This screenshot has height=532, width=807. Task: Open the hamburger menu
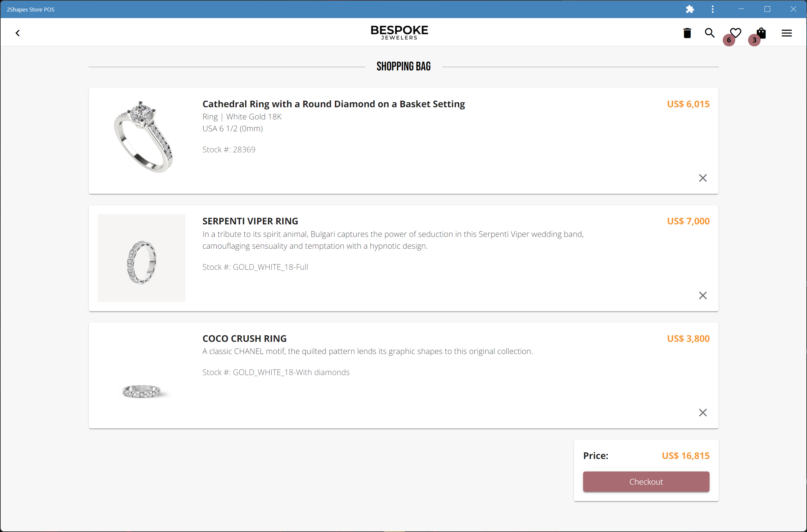[787, 33]
